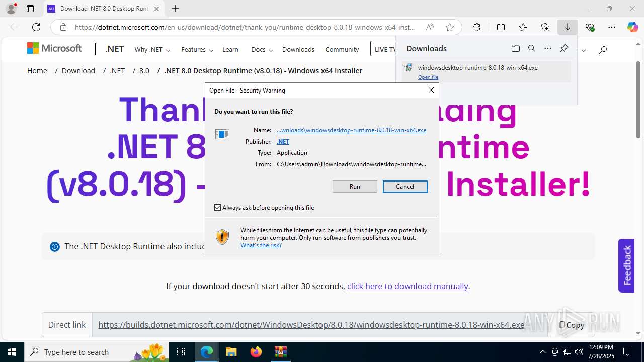
Task: Expand the Features menu
Action: pos(197,49)
